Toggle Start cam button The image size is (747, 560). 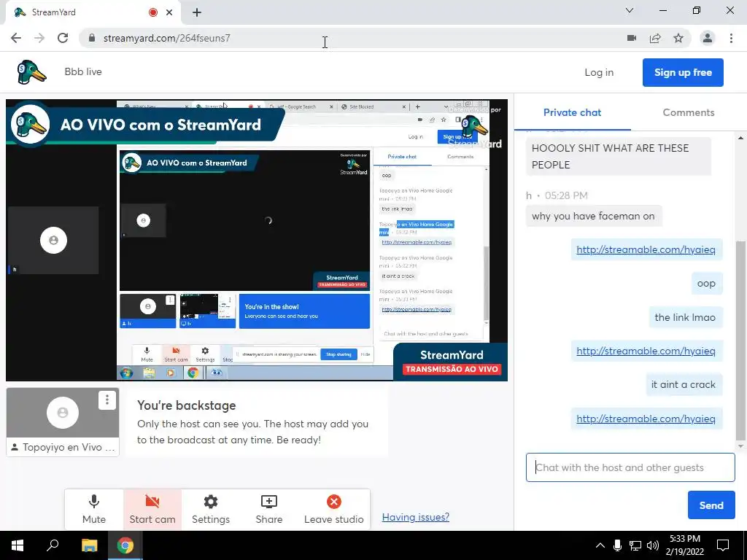click(x=152, y=509)
